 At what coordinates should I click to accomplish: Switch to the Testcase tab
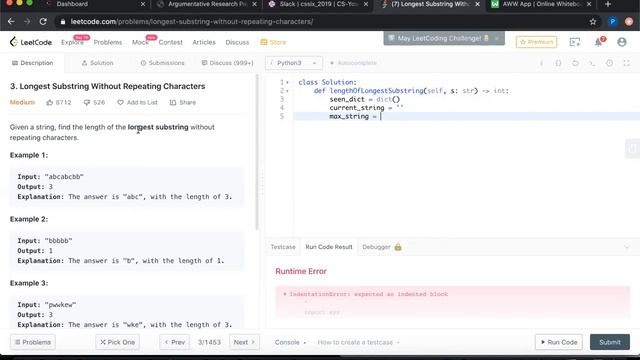pos(283,247)
